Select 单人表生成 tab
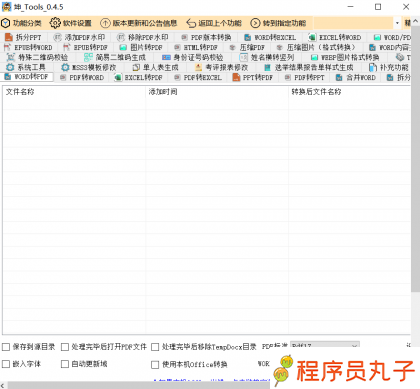This screenshot has width=420, height=389. click(155, 67)
